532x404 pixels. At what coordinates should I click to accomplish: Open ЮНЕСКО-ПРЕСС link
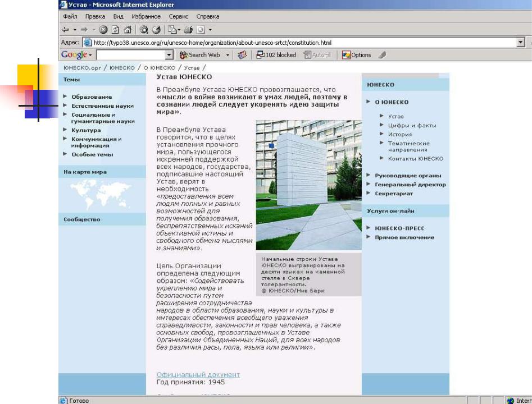click(x=399, y=228)
